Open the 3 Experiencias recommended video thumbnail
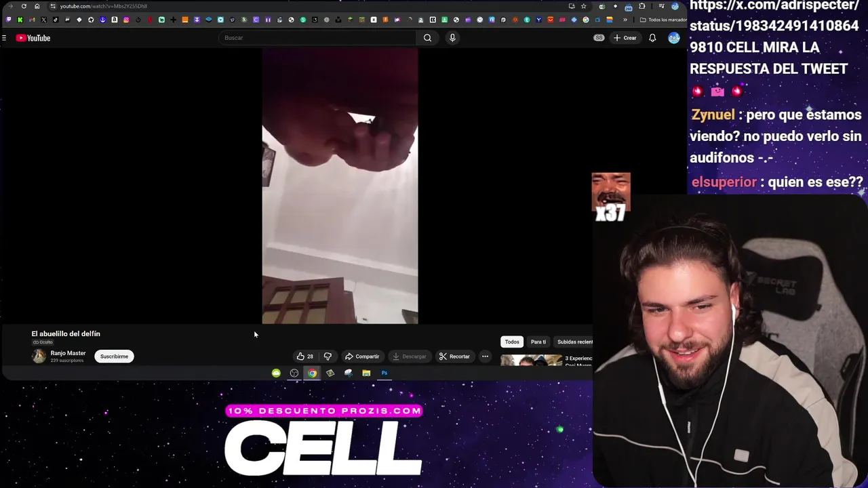Screen dimensions: 868x488 [x=532, y=360]
